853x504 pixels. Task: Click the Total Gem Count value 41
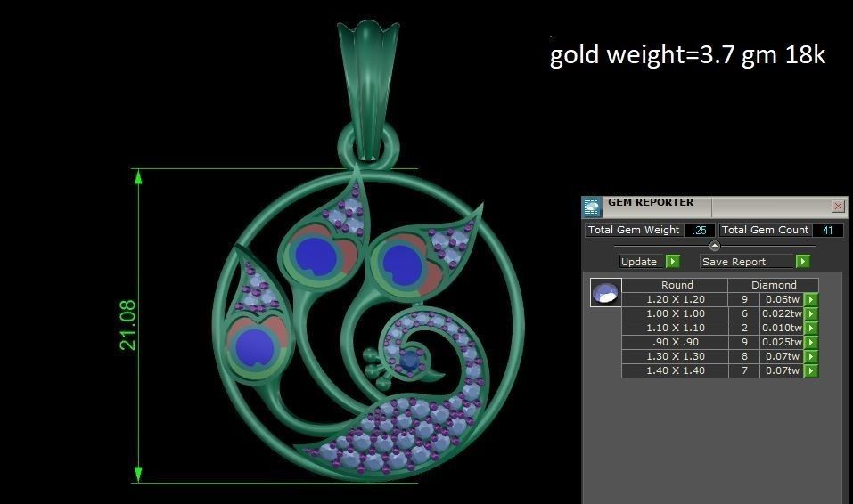click(827, 230)
